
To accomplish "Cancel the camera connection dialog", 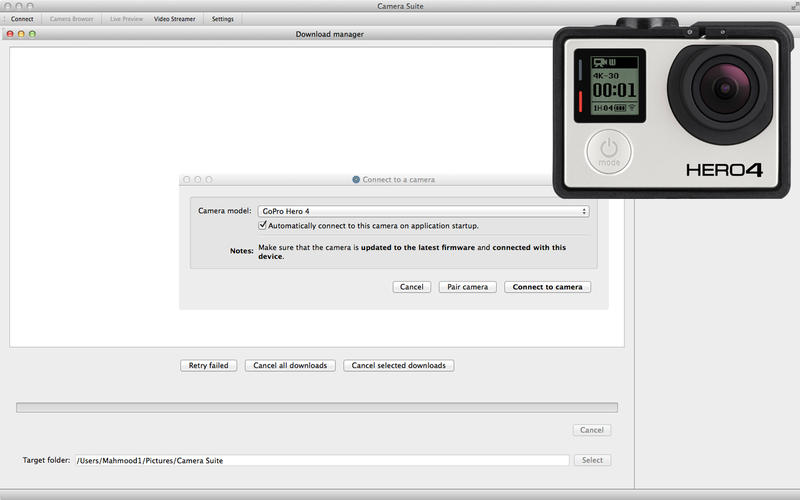I will pyautogui.click(x=412, y=287).
